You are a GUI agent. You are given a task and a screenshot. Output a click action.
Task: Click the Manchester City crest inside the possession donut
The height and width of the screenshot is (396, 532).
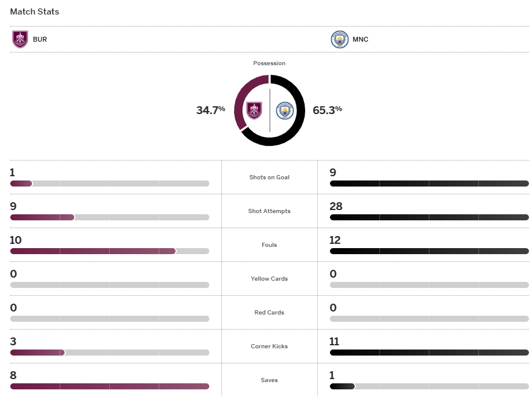click(285, 110)
